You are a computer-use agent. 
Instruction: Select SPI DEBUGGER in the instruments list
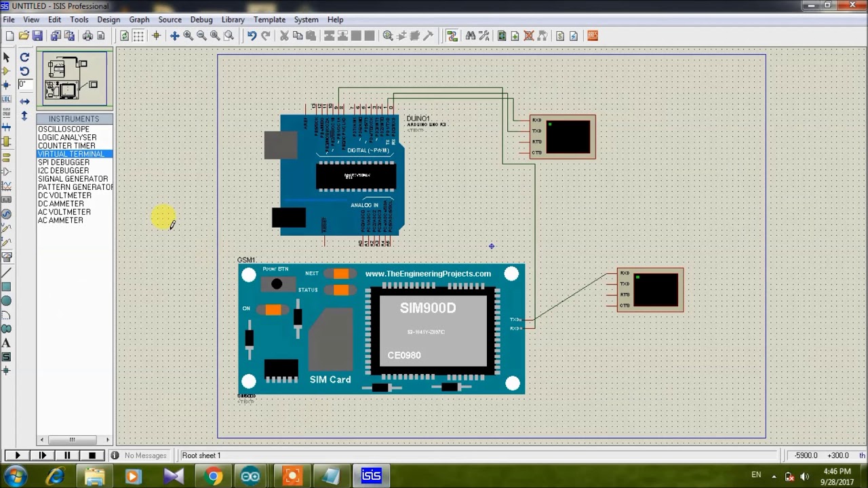tap(64, 162)
